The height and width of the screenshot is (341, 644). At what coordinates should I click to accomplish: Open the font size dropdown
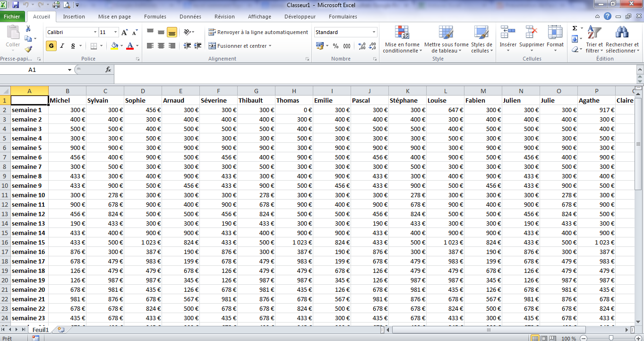click(x=116, y=32)
